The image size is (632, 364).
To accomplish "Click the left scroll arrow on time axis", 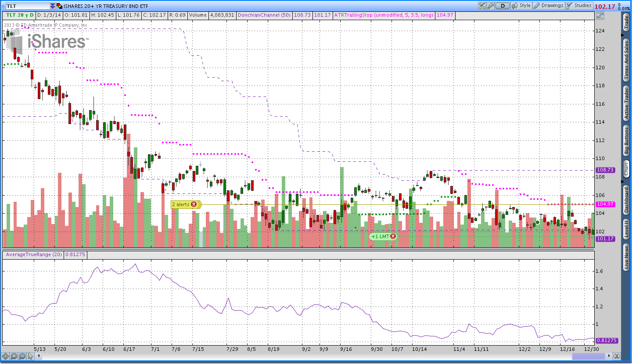I will click(38, 357).
